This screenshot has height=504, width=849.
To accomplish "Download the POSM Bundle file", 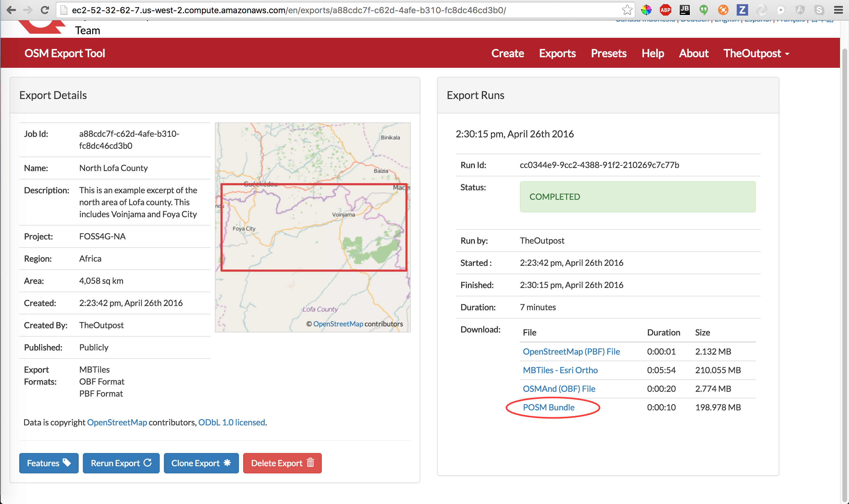I will 548,407.
